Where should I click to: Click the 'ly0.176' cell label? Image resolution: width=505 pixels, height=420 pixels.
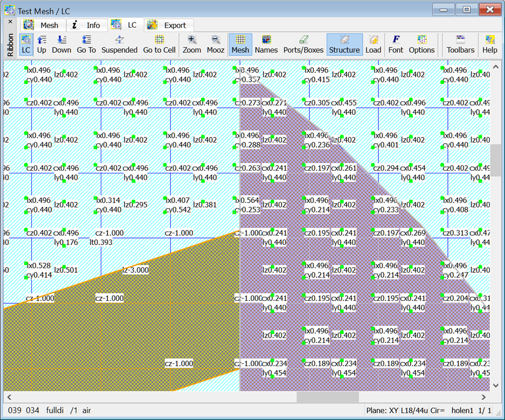(66, 242)
